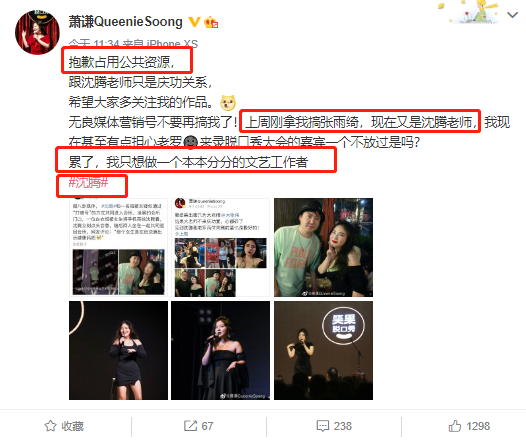Open 萧谦QueenieSoong profile name link
The height and width of the screenshot is (443, 526).
click(125, 22)
